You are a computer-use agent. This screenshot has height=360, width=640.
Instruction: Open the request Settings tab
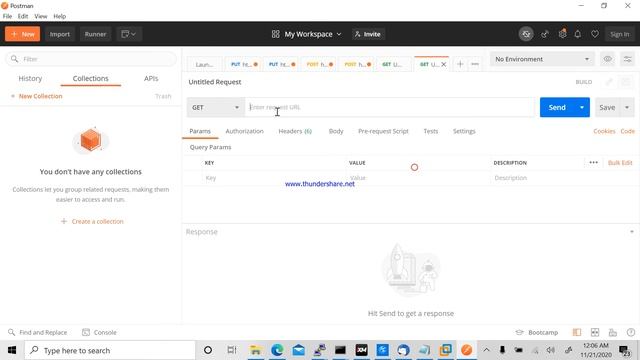point(464,131)
